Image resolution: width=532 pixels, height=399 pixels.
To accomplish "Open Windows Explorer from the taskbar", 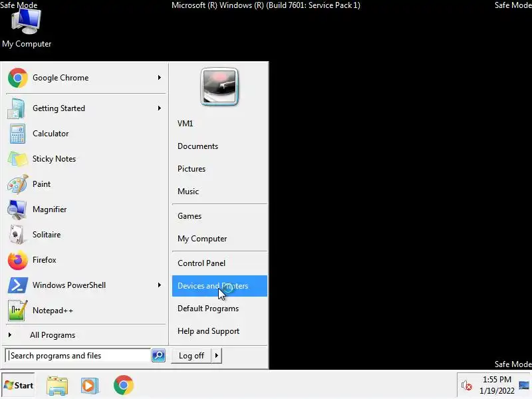I will pyautogui.click(x=57, y=386).
